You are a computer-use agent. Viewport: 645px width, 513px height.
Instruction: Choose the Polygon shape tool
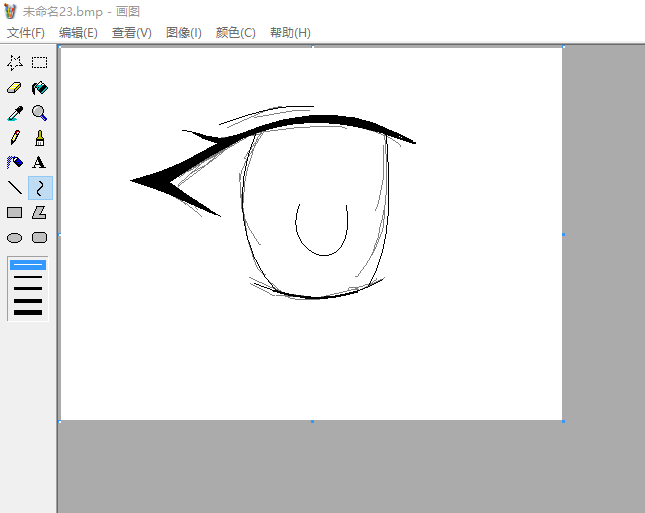tap(40, 213)
